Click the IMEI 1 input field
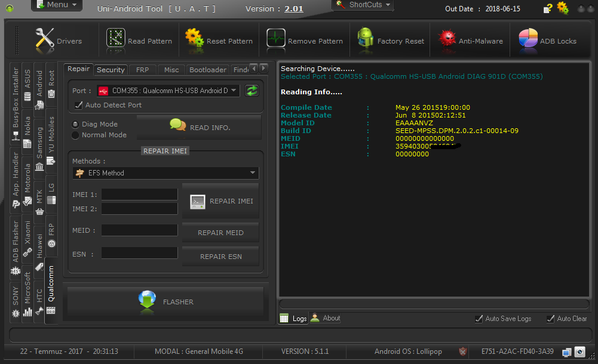 tap(139, 194)
